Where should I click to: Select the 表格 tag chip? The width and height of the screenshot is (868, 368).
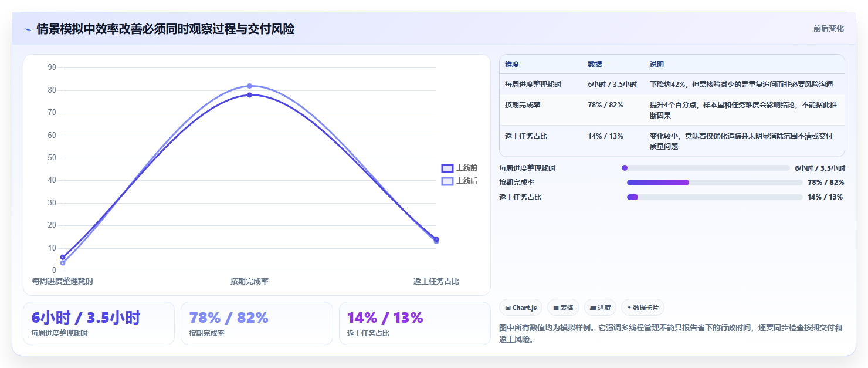coord(563,308)
